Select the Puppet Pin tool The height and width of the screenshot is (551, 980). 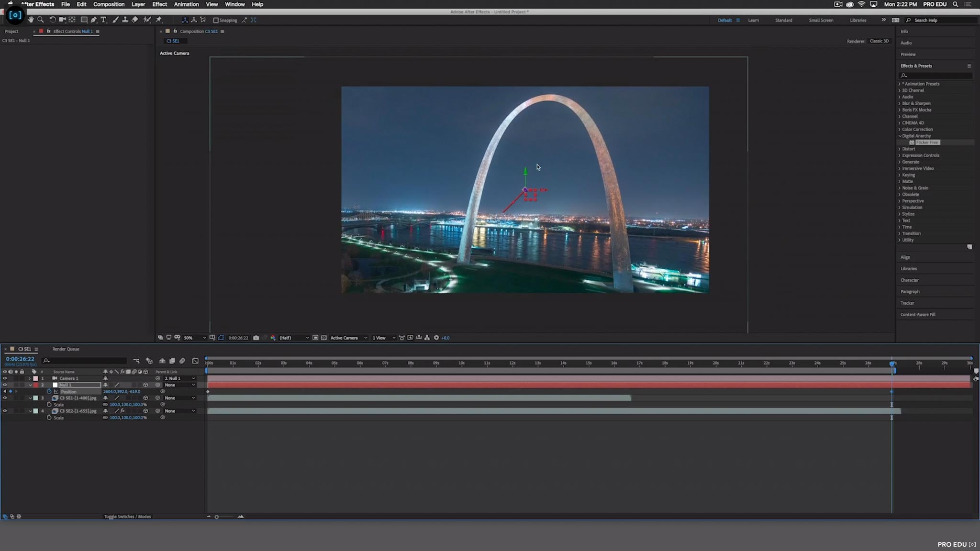pyautogui.click(x=158, y=20)
